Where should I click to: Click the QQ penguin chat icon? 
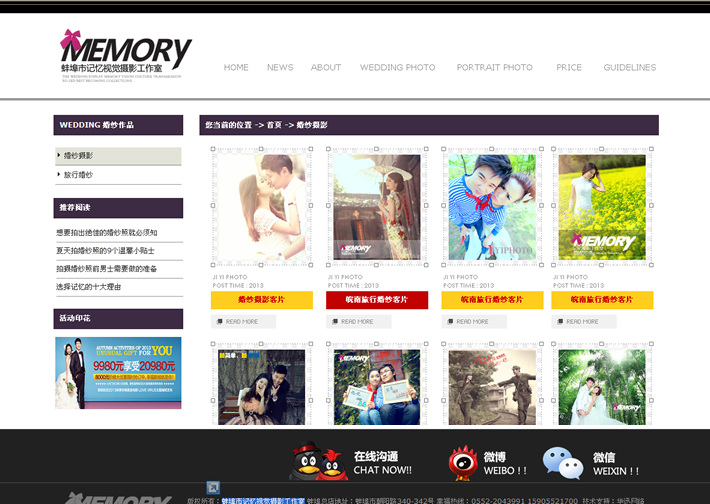[x=319, y=461]
